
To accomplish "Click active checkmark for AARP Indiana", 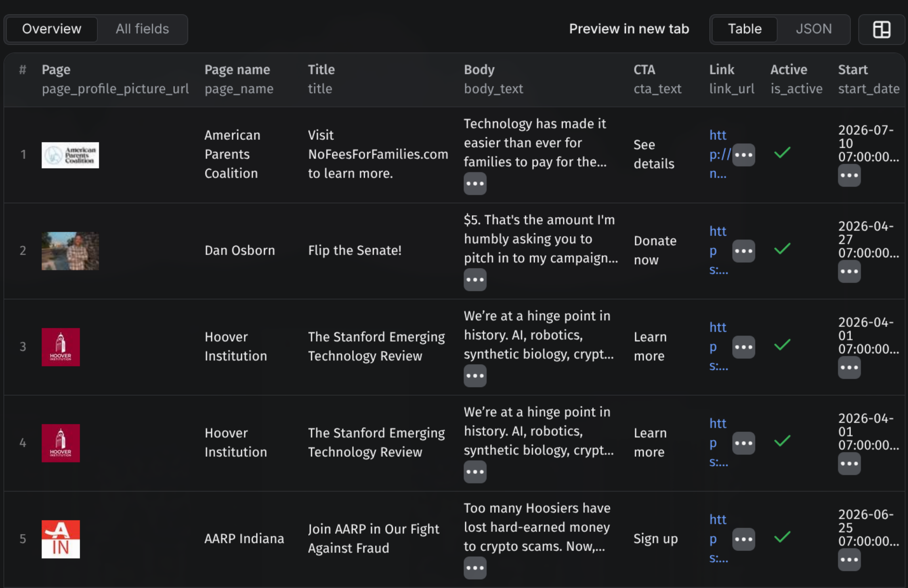I will coord(782,537).
